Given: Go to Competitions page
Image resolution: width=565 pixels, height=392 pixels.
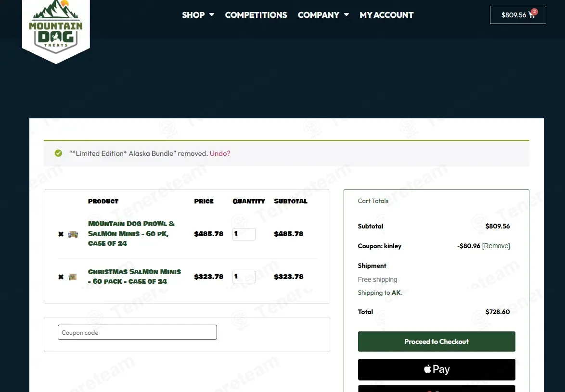Looking at the screenshot, I should (x=256, y=15).
